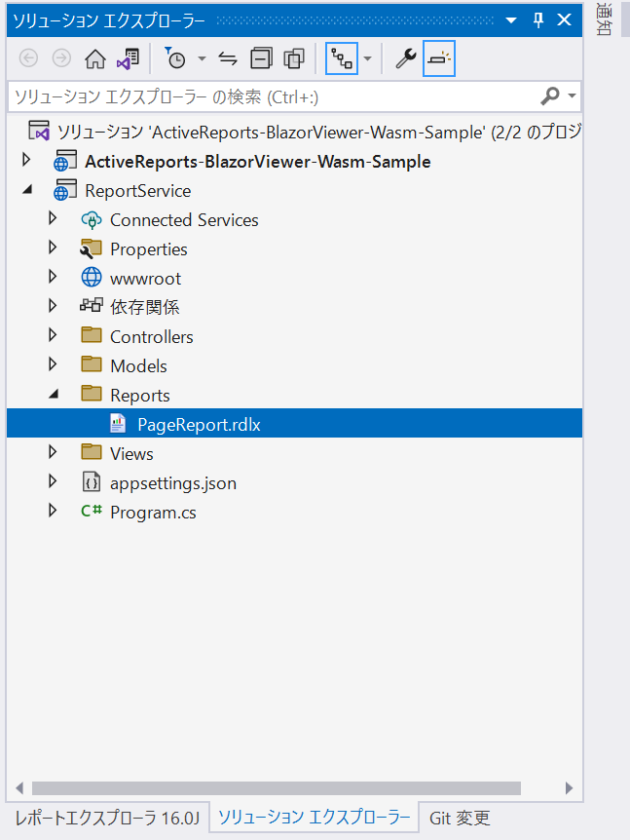This screenshot has width=630, height=840.
Task: Select appsettings.json file
Action: (x=173, y=483)
